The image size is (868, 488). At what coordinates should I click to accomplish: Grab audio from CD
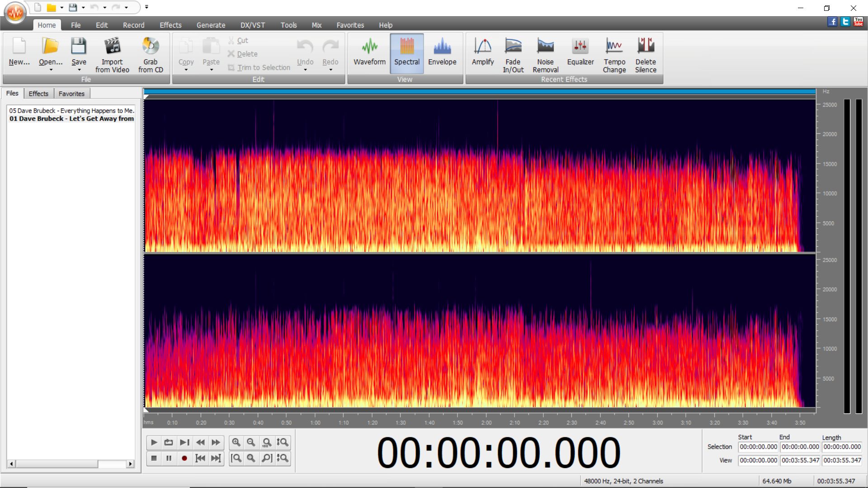point(151,55)
